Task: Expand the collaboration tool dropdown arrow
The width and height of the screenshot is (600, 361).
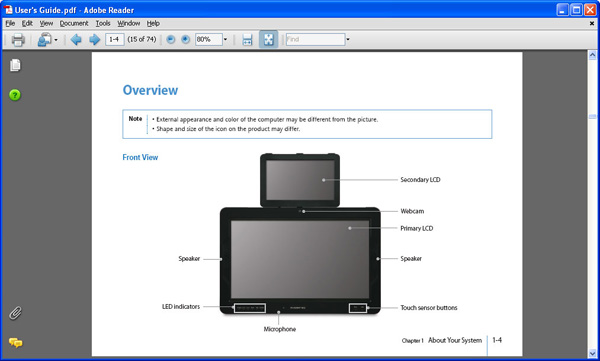Action: click(x=56, y=39)
